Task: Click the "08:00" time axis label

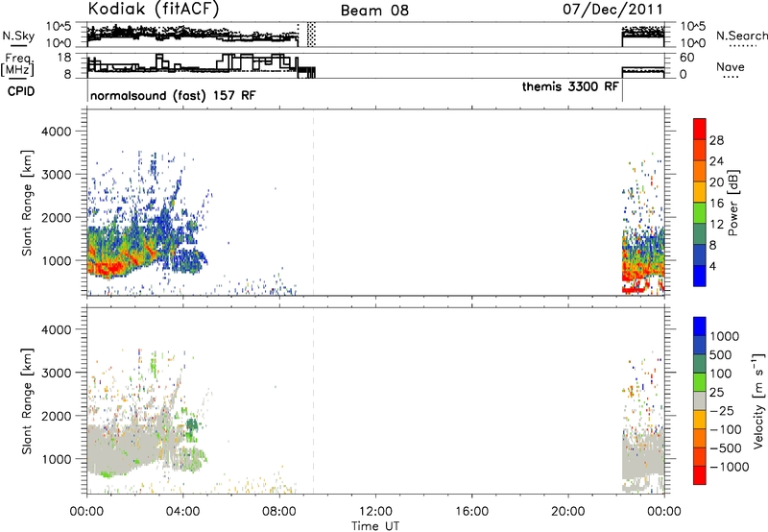Action: (x=279, y=512)
